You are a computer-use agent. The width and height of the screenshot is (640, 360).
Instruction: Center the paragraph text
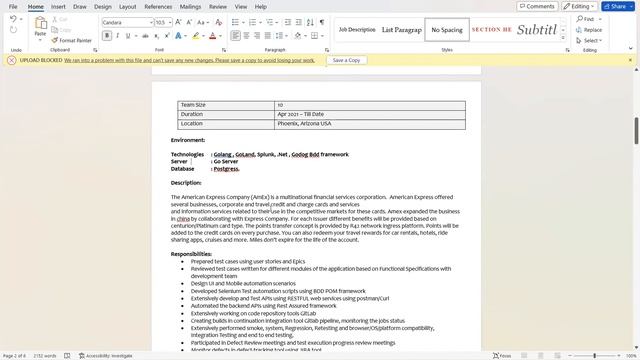point(247,36)
